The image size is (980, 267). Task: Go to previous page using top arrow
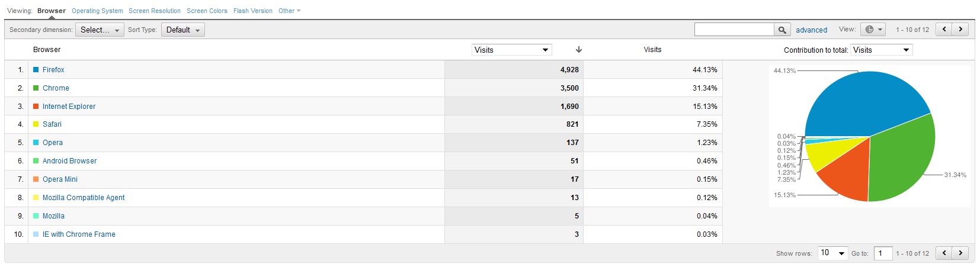pyautogui.click(x=944, y=29)
